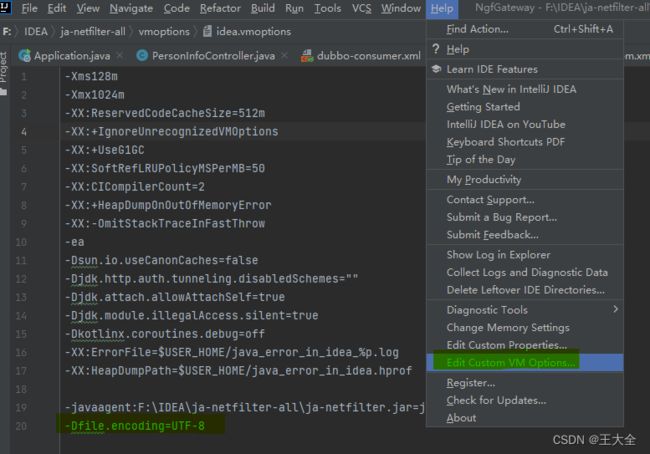
Task: Click the PersonInfoController.java class icon
Action: 142,56
